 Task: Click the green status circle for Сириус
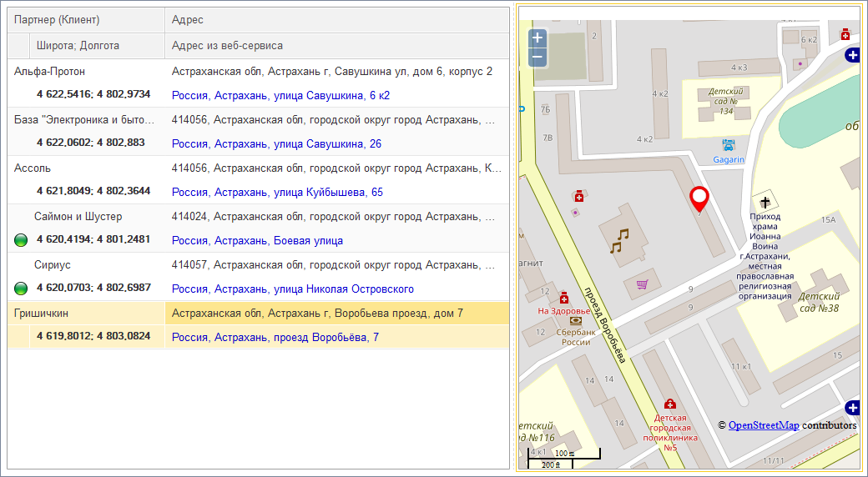22,289
